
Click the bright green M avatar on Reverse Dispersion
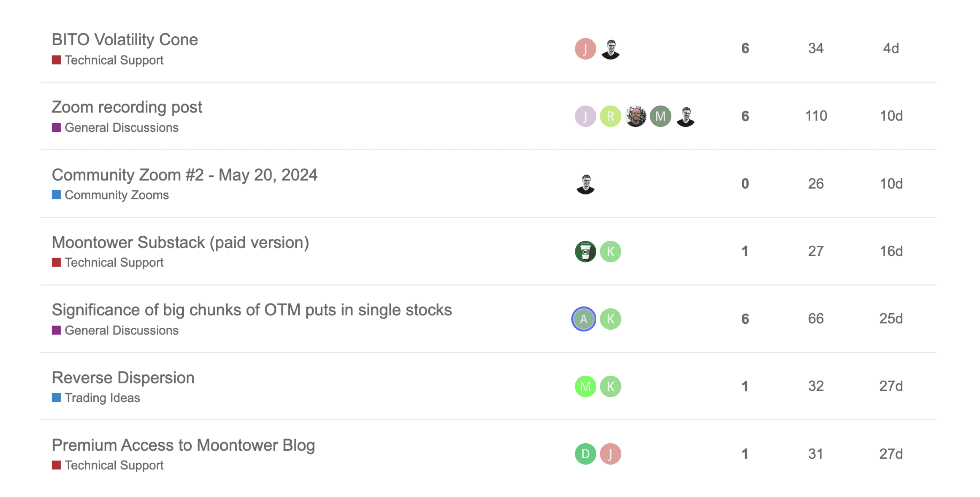coord(585,386)
